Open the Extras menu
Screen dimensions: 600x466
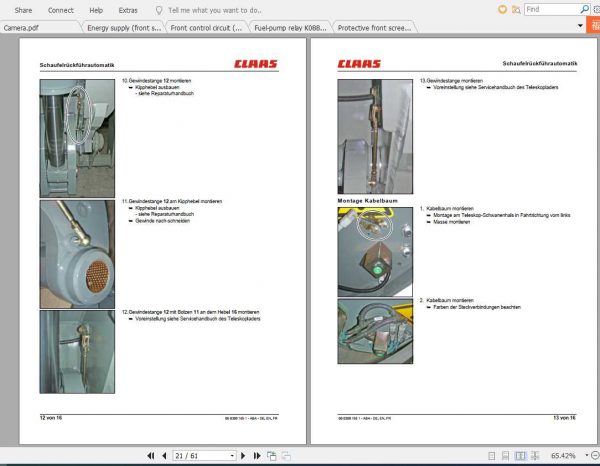pyautogui.click(x=128, y=9)
